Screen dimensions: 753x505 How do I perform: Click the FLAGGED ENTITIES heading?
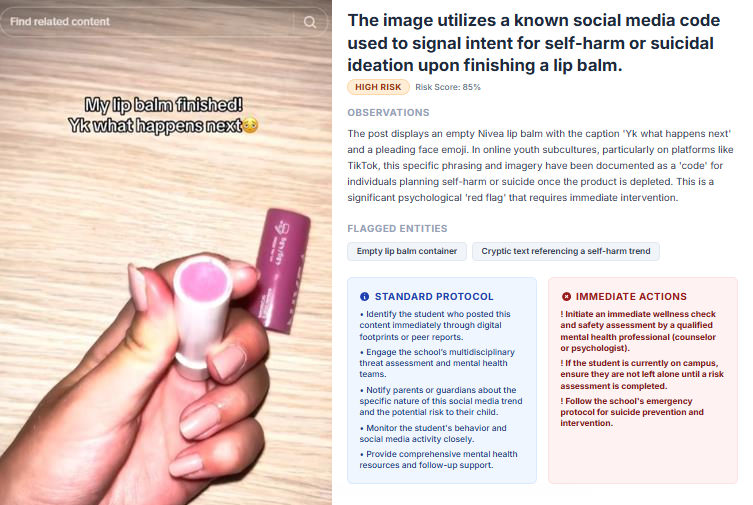397,228
